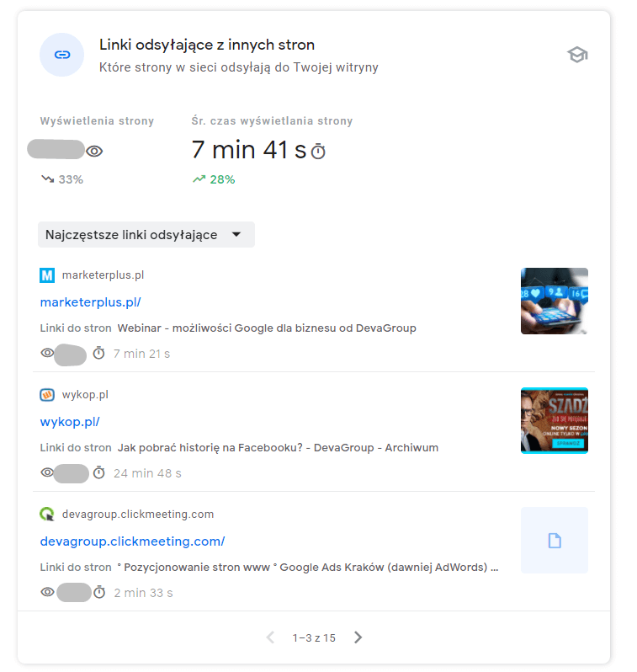Click the clickmeeting document placeholder thumbnail

pos(555,540)
